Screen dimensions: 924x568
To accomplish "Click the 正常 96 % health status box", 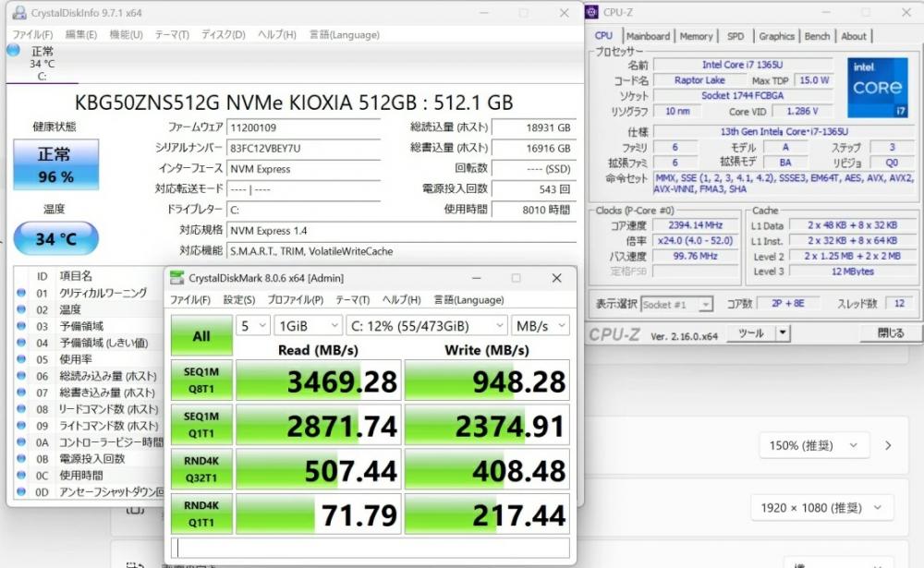I will pyautogui.click(x=56, y=165).
